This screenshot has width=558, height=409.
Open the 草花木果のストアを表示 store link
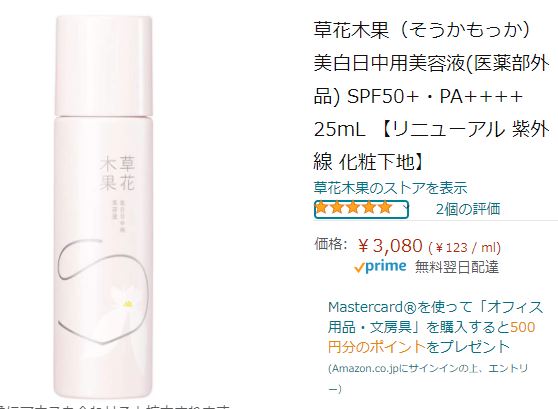tap(390, 188)
